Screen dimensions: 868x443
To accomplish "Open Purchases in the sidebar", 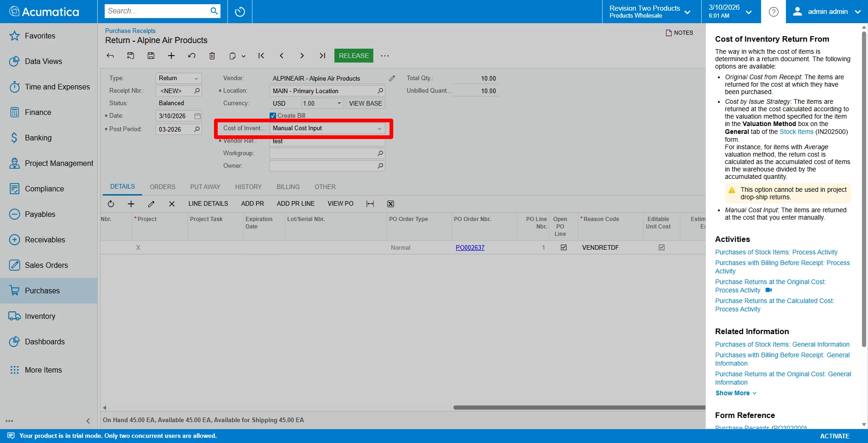I will tap(49, 291).
